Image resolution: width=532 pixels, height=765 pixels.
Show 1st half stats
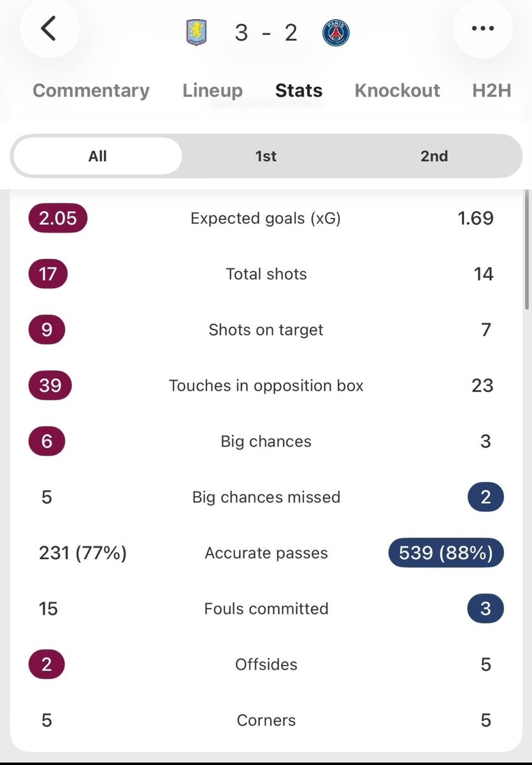[x=266, y=156]
